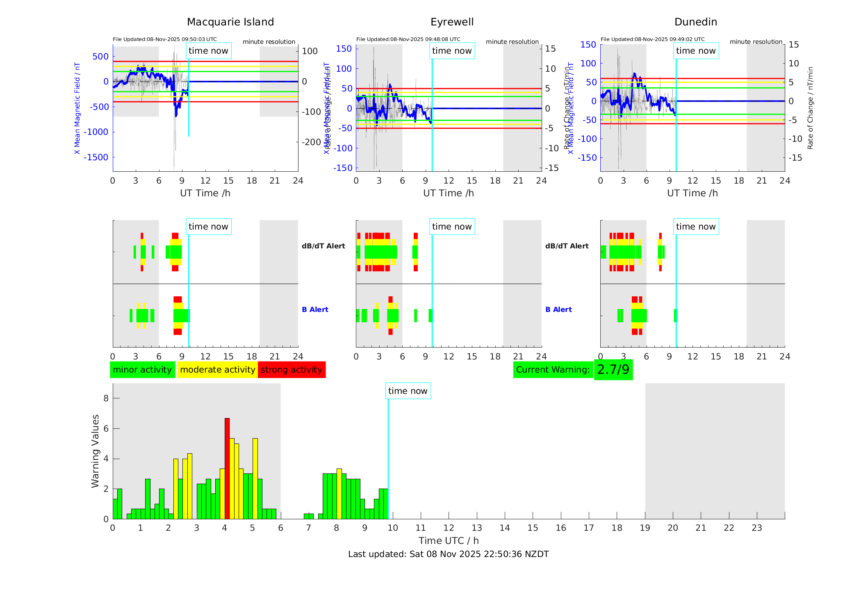
Task: Click the 'time now' label on Eyrewell plot
Action: tap(452, 51)
